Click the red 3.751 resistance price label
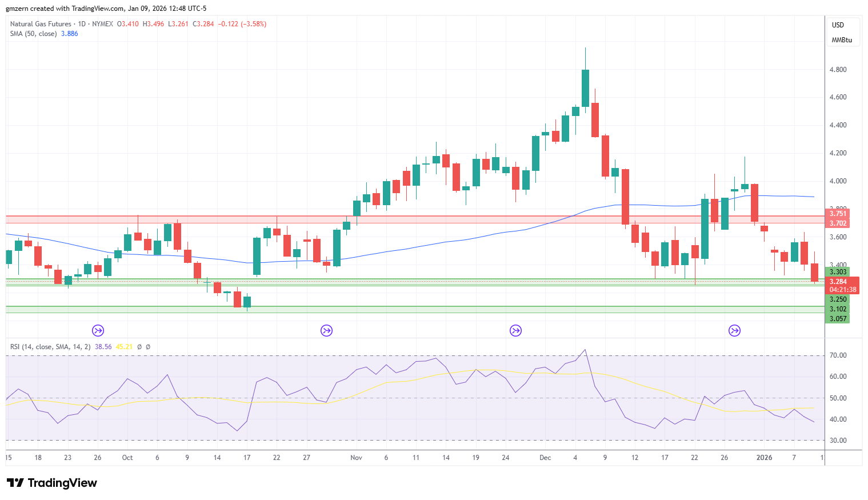 click(837, 214)
